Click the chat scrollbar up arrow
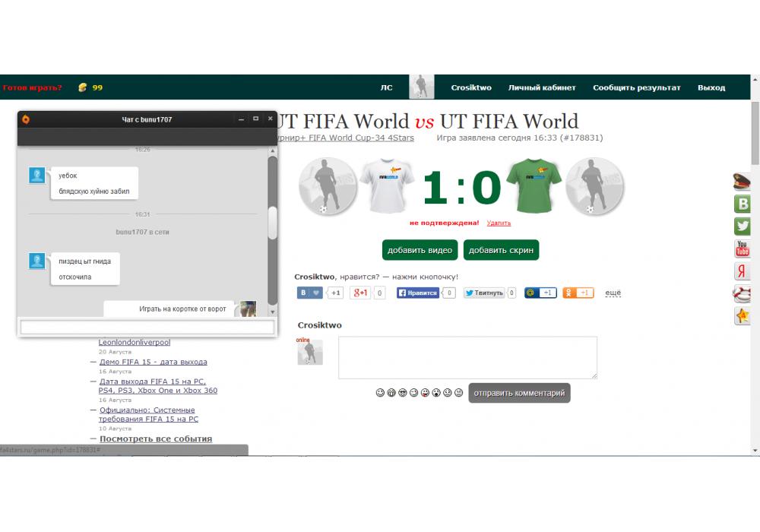The width and height of the screenshot is (760, 532). tap(272, 151)
